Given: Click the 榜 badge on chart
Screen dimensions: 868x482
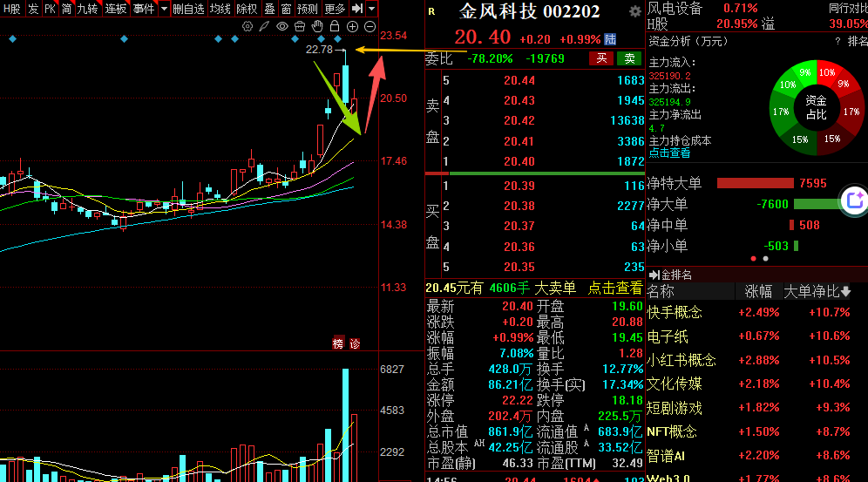Looking at the screenshot, I should (x=337, y=343).
